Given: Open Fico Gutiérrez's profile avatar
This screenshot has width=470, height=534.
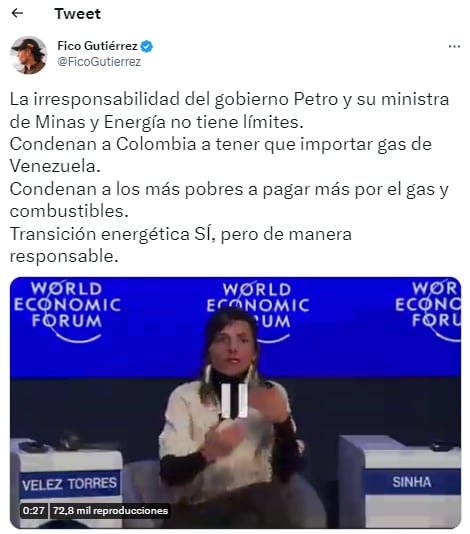Looking at the screenshot, I should click(x=29, y=55).
